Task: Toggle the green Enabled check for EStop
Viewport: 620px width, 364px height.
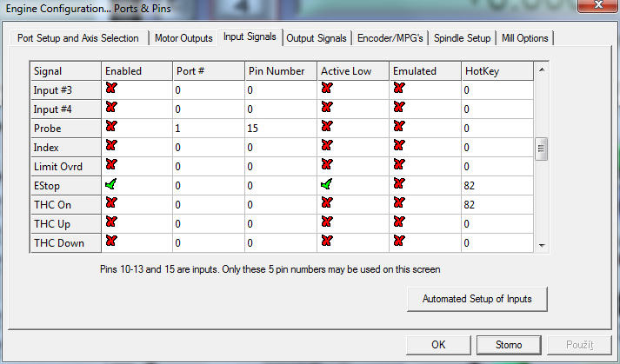Action: tap(110, 184)
